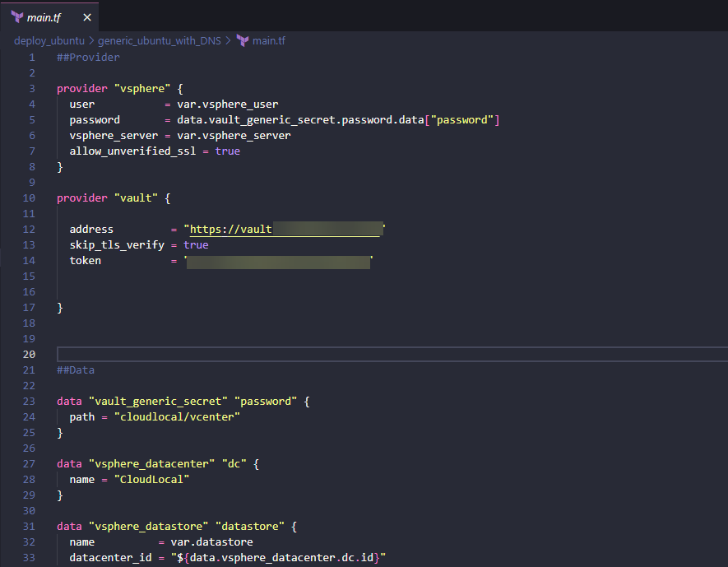
Task: Click line number 23 in the gutter
Action: click(30, 402)
